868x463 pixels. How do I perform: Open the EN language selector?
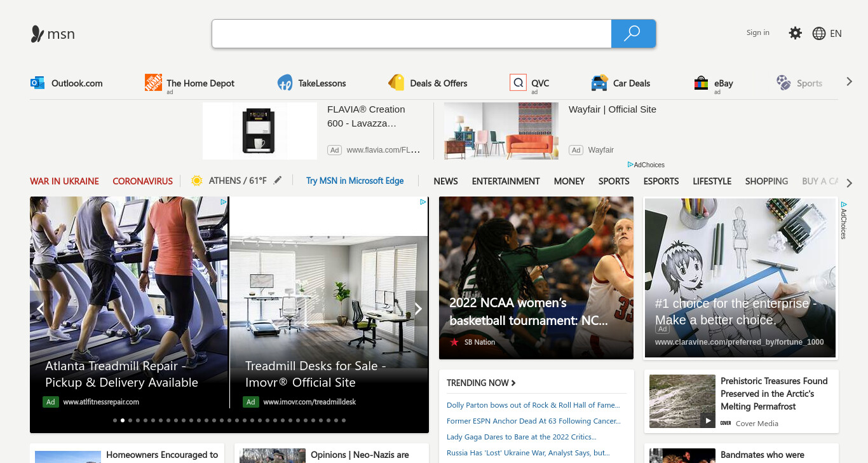pyautogui.click(x=836, y=34)
